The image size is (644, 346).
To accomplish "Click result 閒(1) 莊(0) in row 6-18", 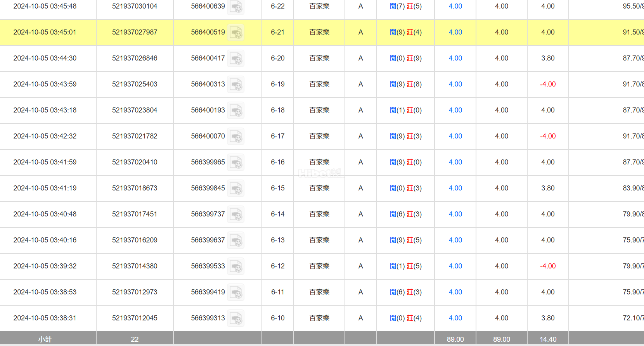I will [x=406, y=110].
